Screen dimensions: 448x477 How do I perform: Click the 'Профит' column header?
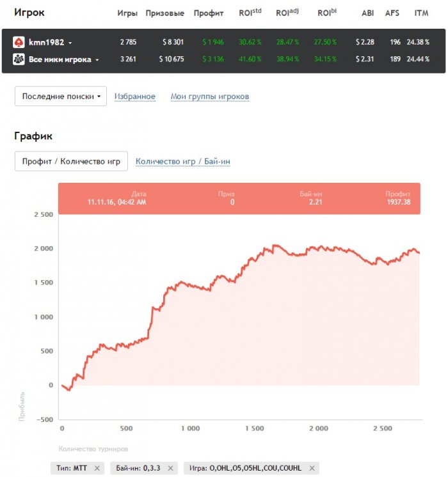208,13
